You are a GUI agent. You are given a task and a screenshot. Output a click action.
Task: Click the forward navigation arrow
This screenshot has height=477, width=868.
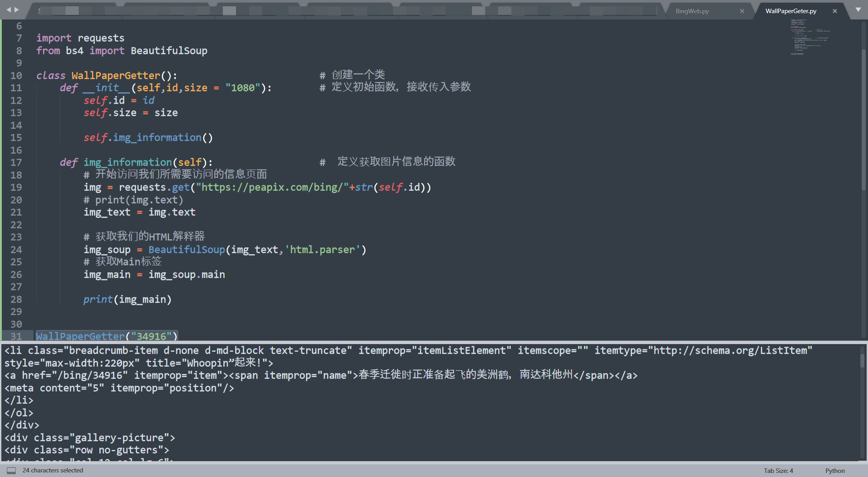pyautogui.click(x=17, y=9)
